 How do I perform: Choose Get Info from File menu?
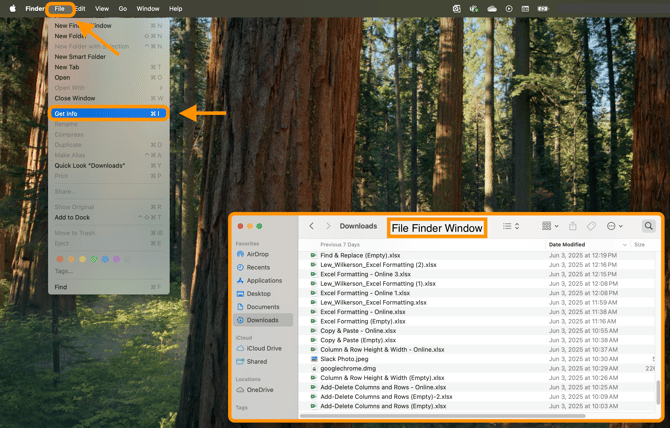pos(109,114)
